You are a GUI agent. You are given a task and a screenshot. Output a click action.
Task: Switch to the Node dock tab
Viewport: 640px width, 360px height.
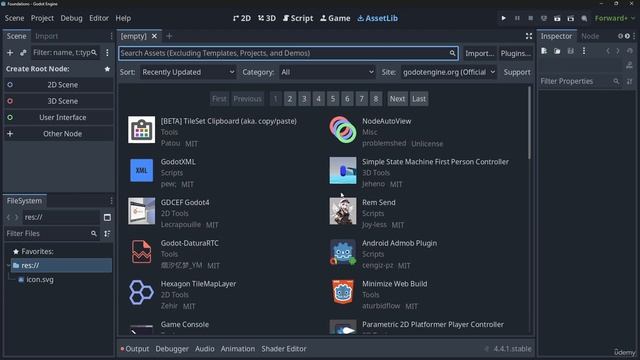[x=590, y=36]
